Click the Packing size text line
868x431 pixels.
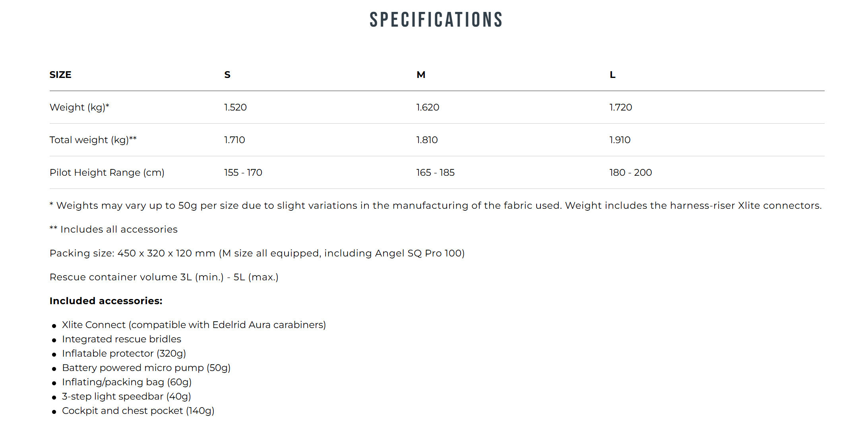(x=257, y=253)
